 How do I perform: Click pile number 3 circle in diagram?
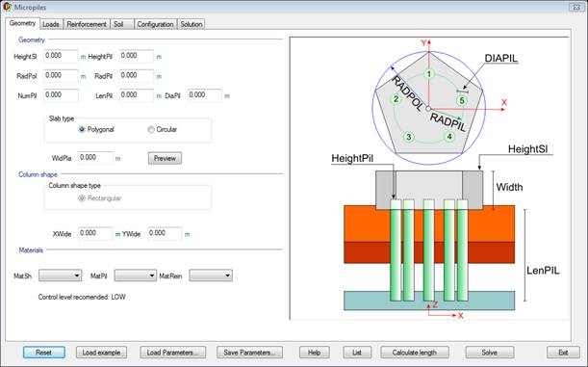click(x=409, y=137)
